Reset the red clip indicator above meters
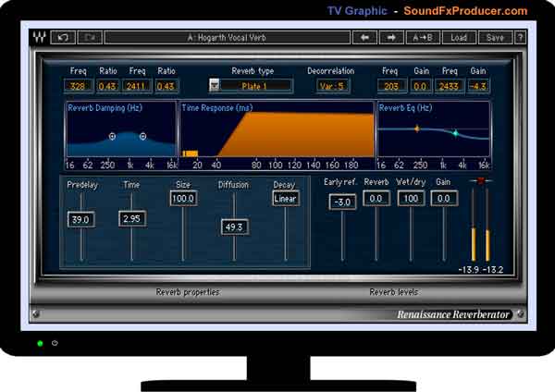Image resolution: width=555 pixels, height=392 pixels. (481, 181)
